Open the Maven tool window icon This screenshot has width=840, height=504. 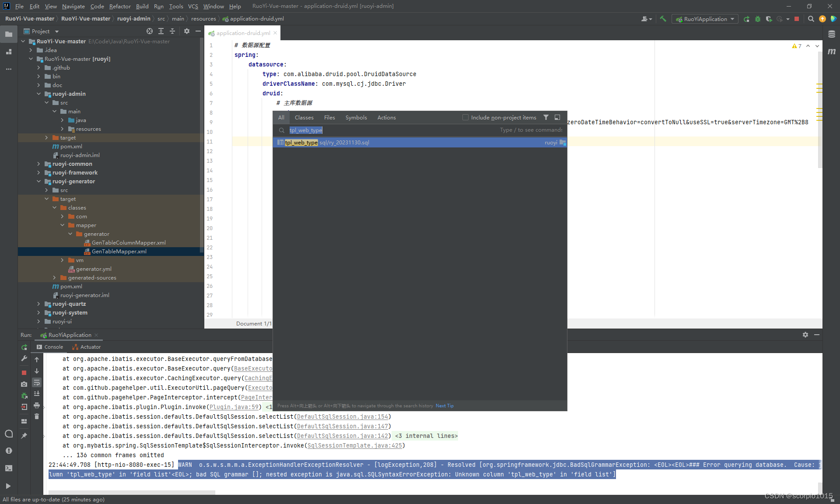tap(832, 51)
